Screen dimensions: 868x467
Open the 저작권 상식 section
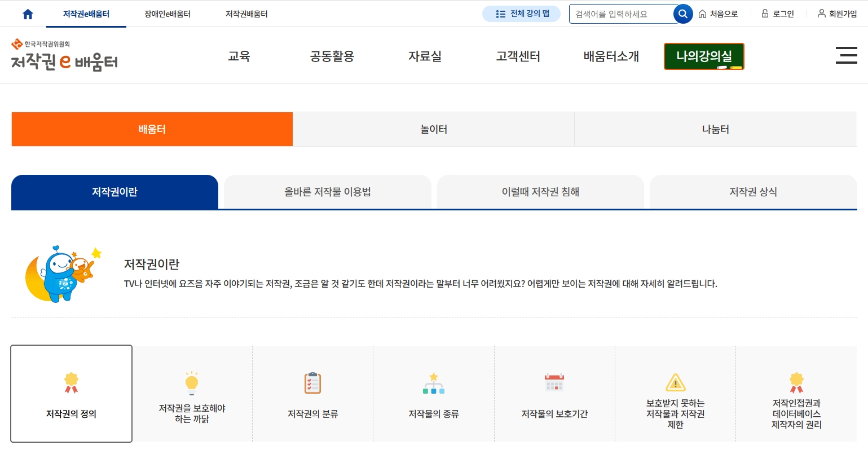tap(752, 192)
